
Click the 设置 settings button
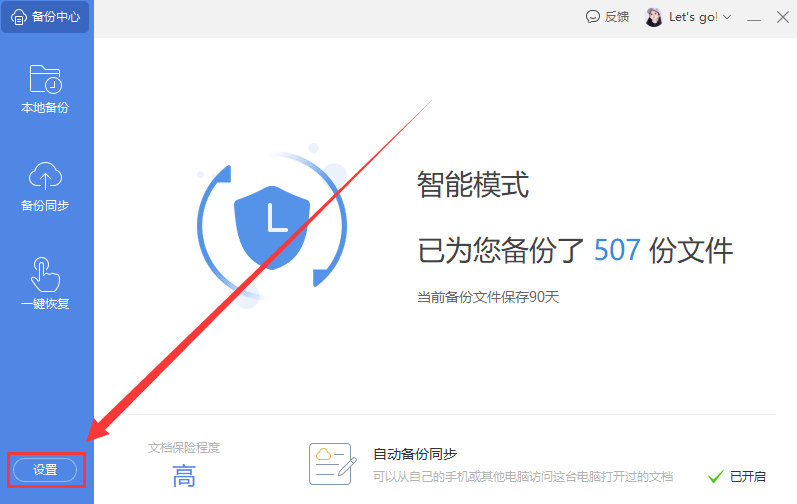tap(45, 470)
